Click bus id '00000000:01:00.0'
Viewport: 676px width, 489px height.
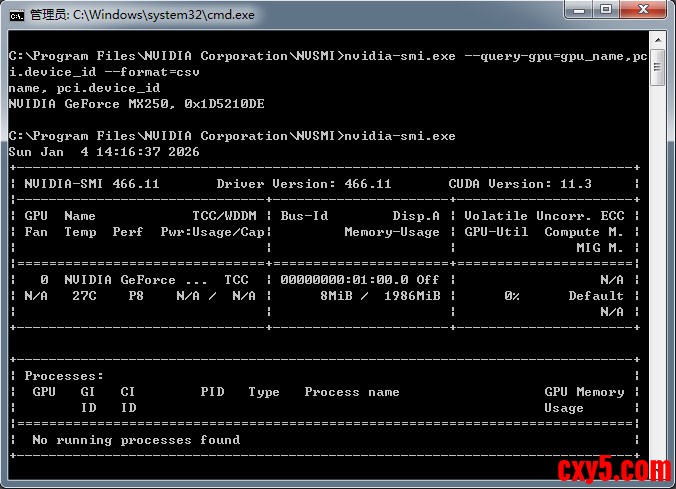tap(344, 280)
